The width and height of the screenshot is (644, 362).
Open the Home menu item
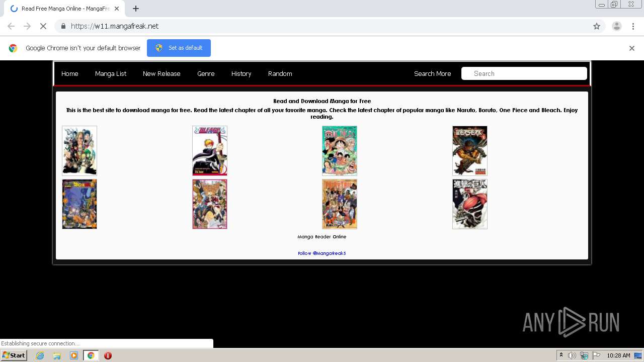pos(70,73)
